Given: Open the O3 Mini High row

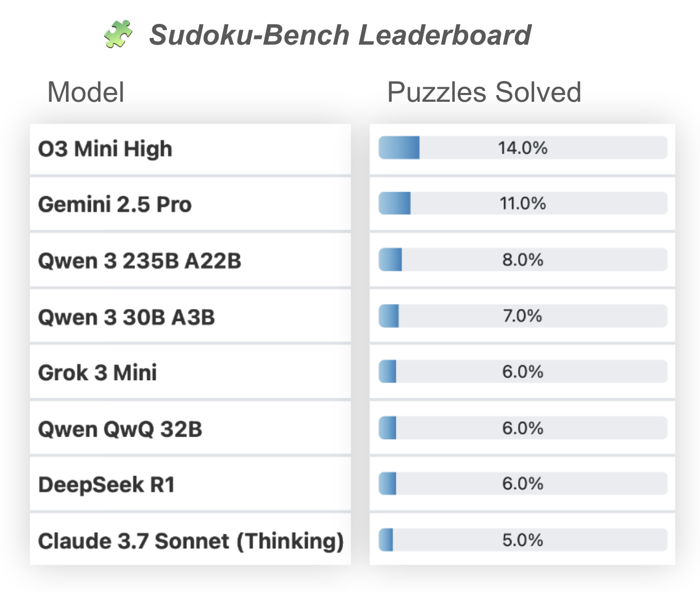Looking at the screenshot, I should point(105,149).
